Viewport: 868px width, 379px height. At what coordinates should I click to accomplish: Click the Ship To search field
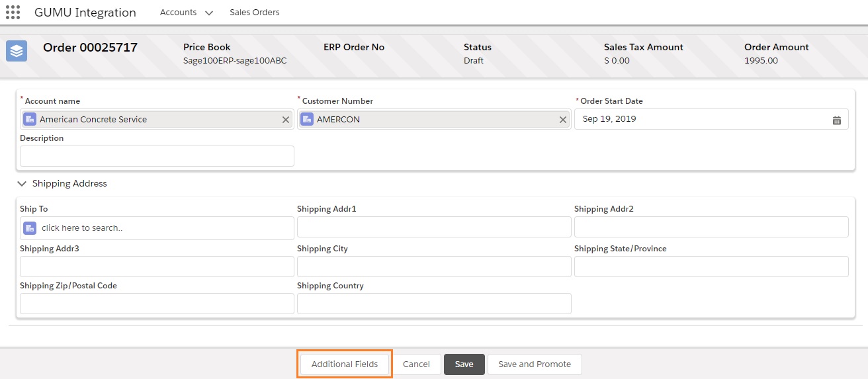(x=157, y=228)
